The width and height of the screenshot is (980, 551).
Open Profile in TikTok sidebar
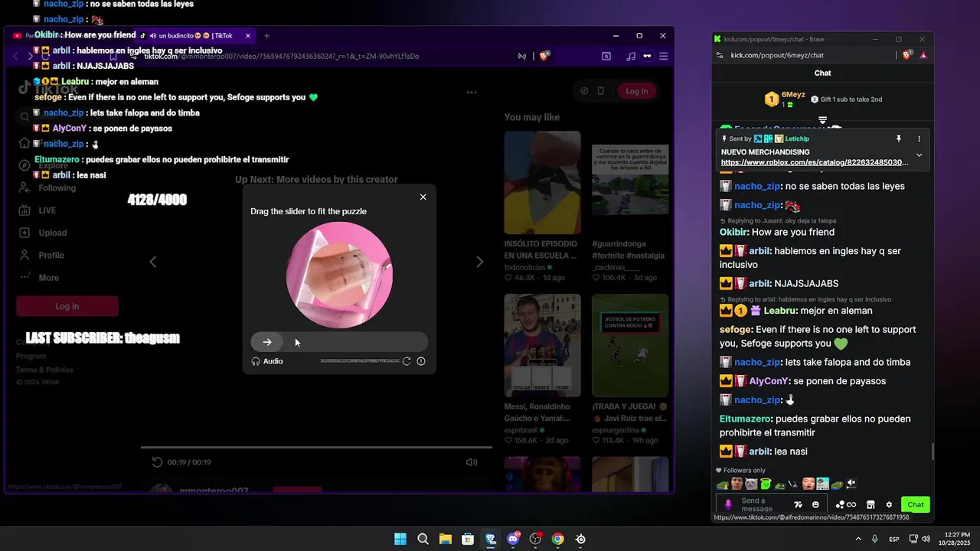point(41,255)
